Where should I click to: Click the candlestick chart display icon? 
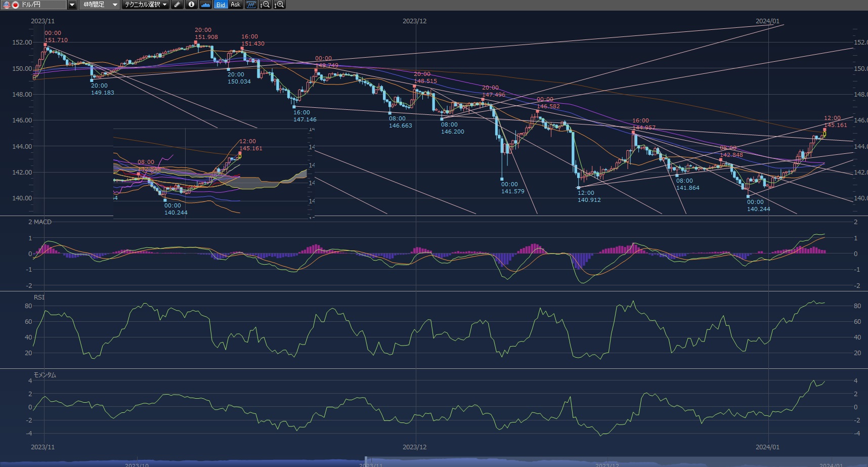[251, 5]
